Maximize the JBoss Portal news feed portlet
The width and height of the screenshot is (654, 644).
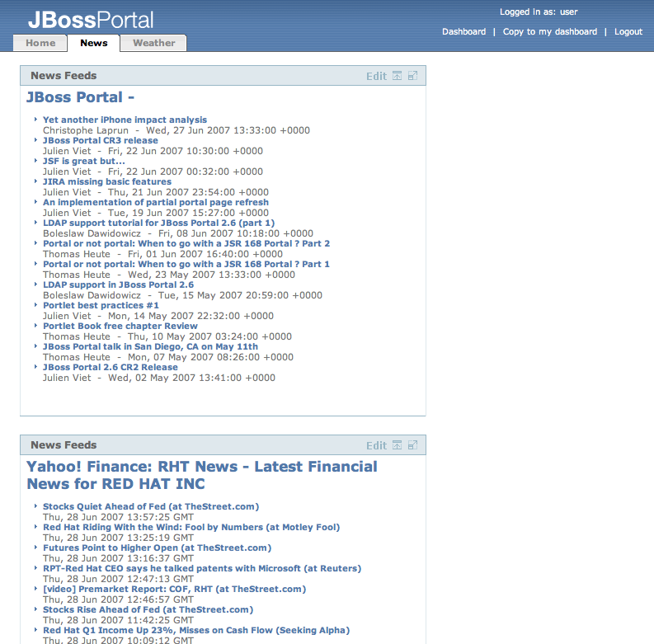pyautogui.click(x=412, y=76)
